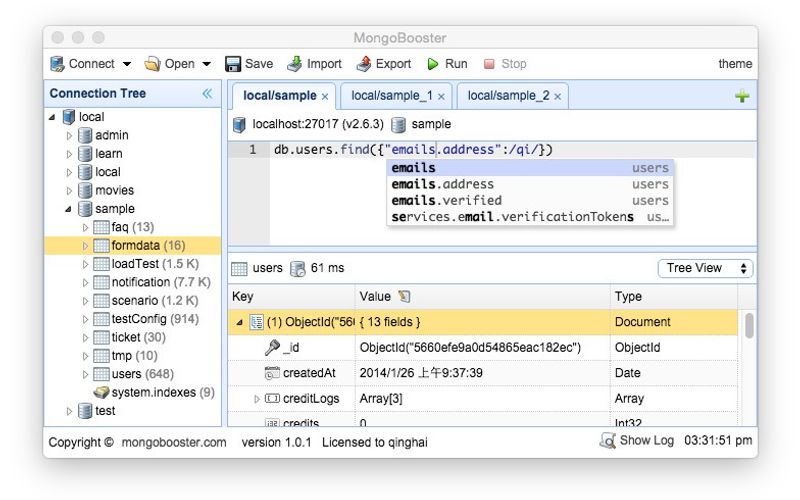Click the Export toolbar icon
Image resolution: width=800 pixels, height=500 pixels.
(x=364, y=64)
